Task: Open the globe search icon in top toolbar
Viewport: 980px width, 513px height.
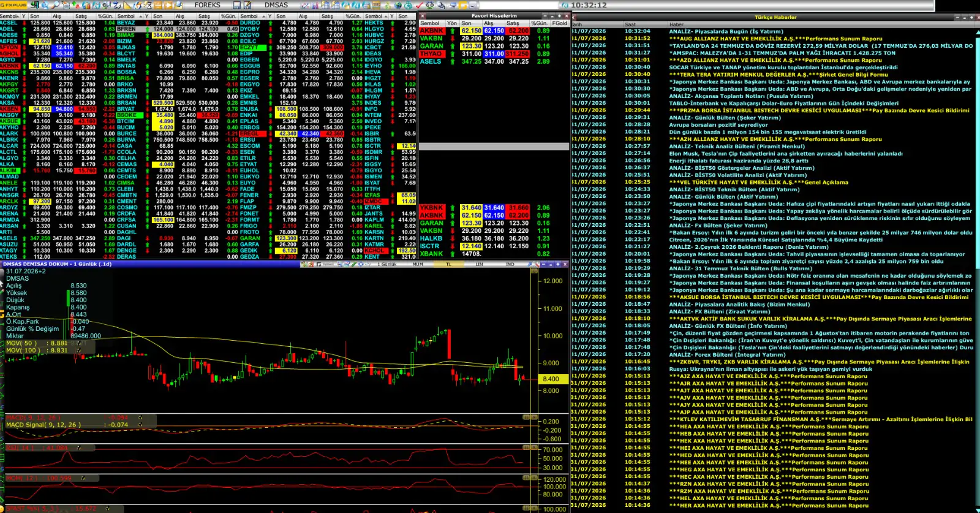Action: [x=45, y=5]
